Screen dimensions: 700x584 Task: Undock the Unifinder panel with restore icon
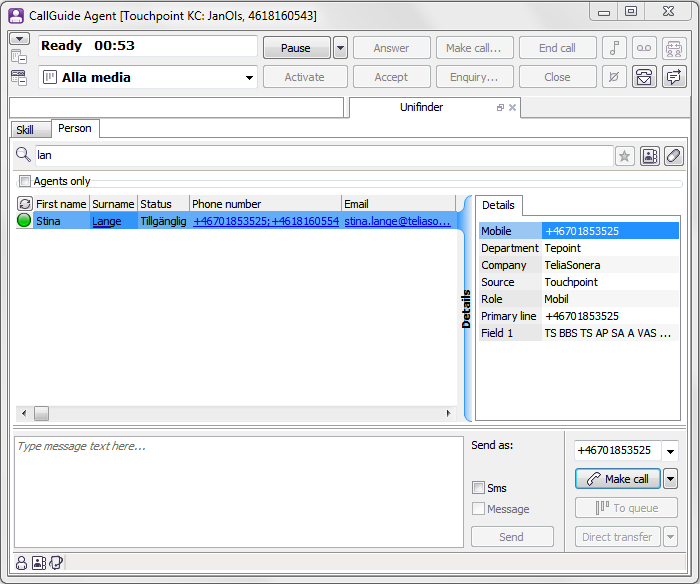500,108
